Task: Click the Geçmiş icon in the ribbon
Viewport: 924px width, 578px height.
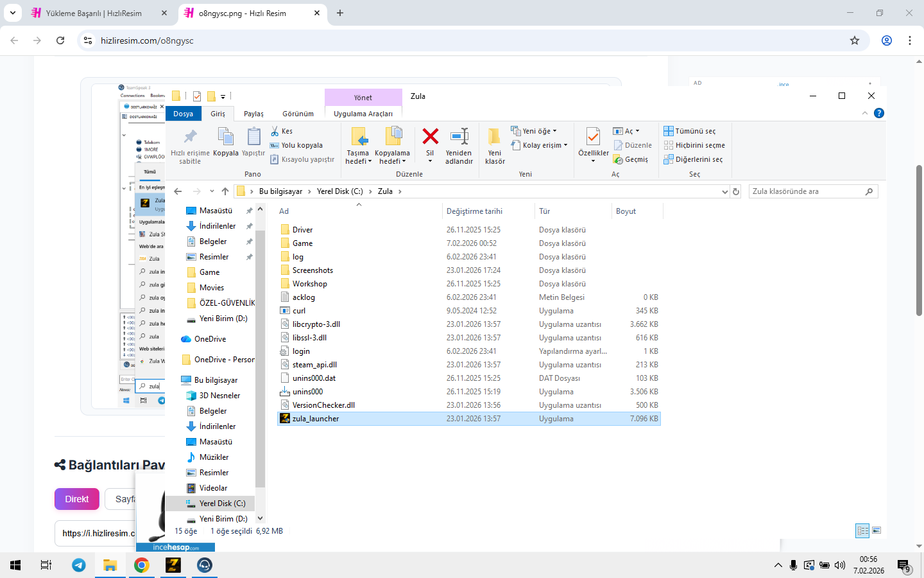Action: point(619,159)
